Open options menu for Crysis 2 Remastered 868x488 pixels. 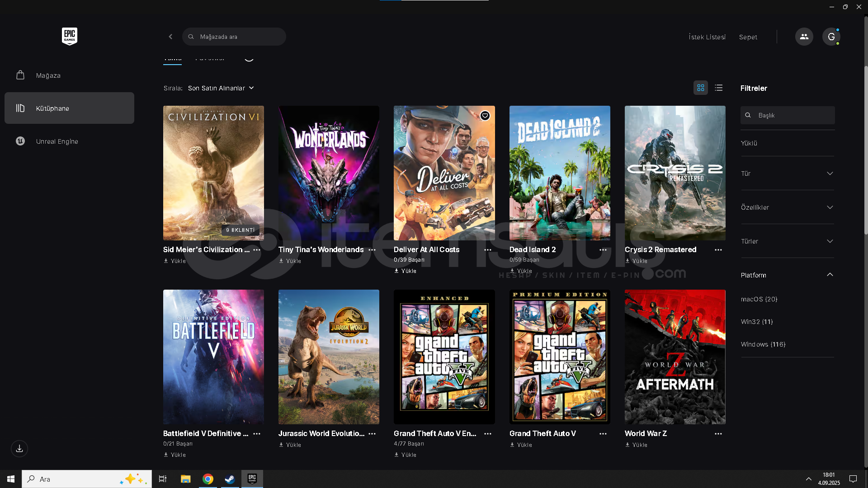718,250
